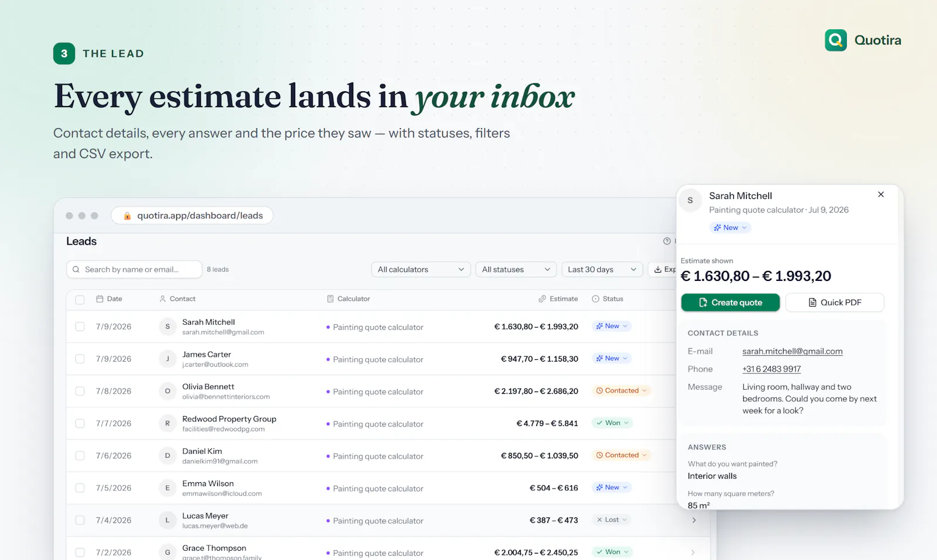Change Redwood Property Group's Won status
The height and width of the screenshot is (560, 937).
[612, 423]
